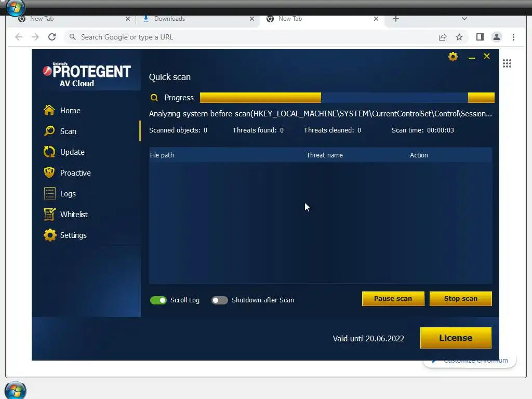Viewport: 532px width, 399px height.
Task: Open the Whitelist checklist icon
Action: tap(49, 214)
